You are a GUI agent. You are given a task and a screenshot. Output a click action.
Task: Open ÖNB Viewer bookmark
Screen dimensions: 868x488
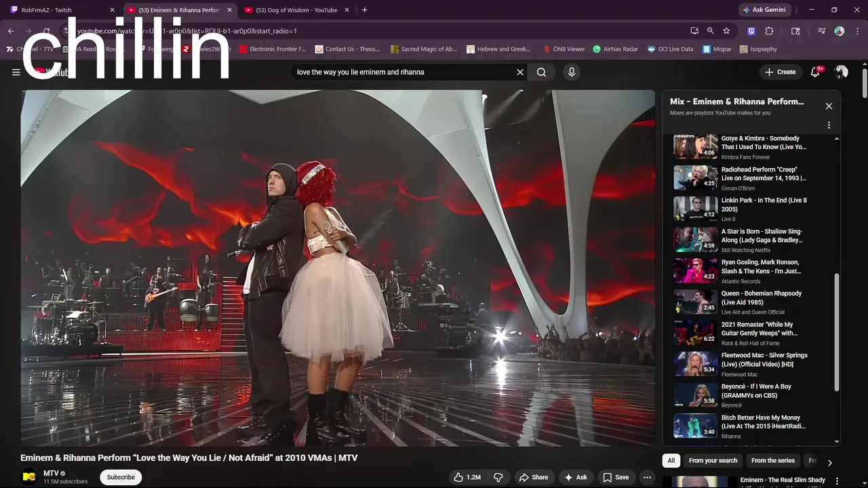click(x=564, y=49)
